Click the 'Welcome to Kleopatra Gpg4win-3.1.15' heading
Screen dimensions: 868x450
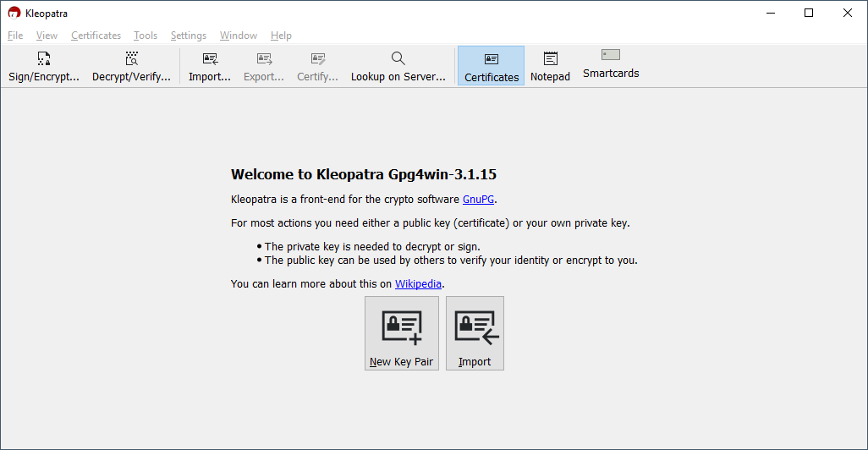364,174
